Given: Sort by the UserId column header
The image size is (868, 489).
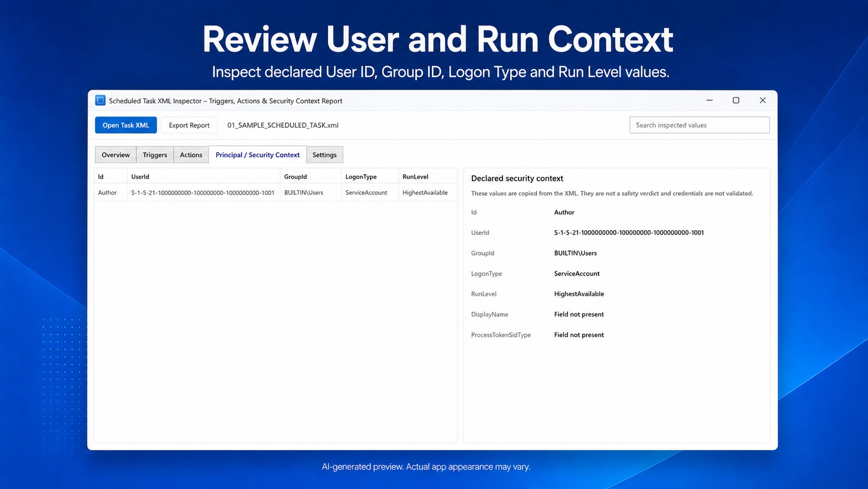Looking at the screenshot, I should pos(204,177).
